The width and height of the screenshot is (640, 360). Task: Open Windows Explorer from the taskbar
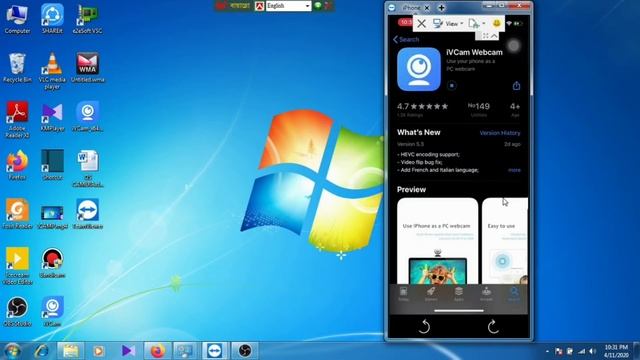(71, 351)
